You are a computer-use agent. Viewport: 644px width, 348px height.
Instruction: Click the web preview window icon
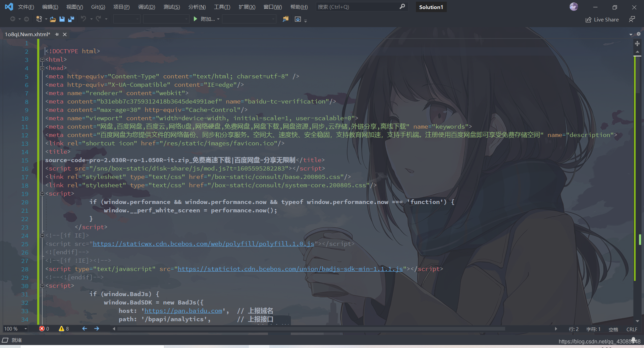click(298, 19)
